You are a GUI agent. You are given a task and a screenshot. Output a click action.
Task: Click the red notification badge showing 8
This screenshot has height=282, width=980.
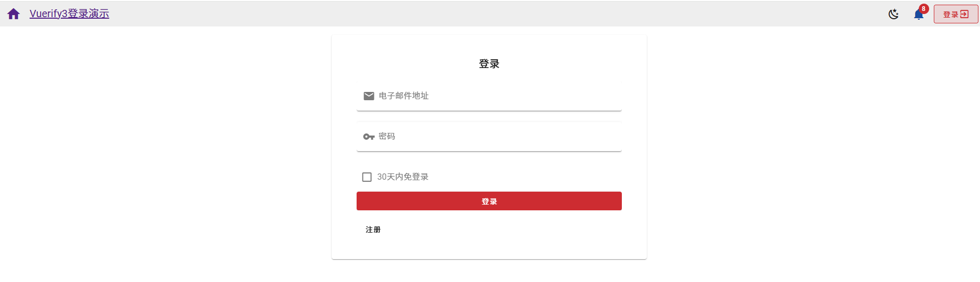923,9
